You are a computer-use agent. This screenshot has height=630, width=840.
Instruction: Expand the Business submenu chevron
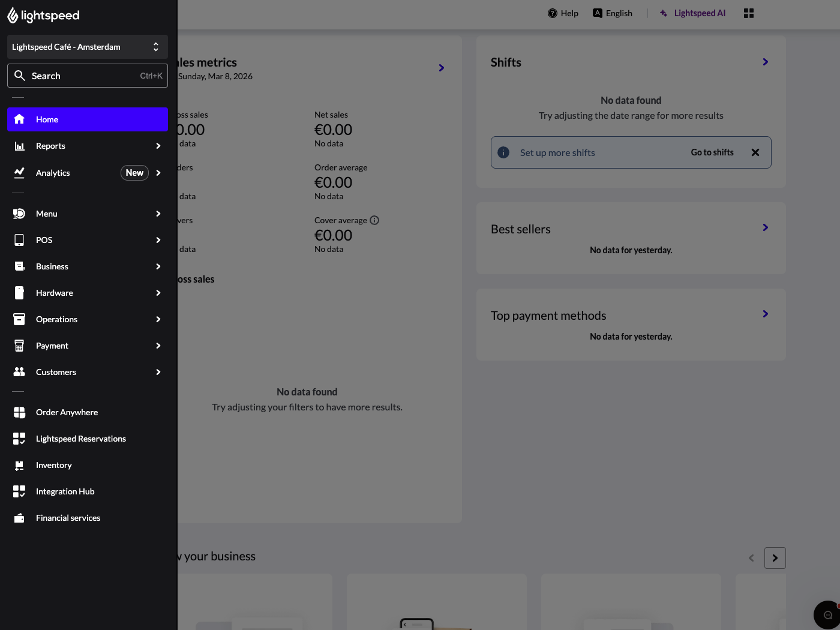click(x=158, y=266)
